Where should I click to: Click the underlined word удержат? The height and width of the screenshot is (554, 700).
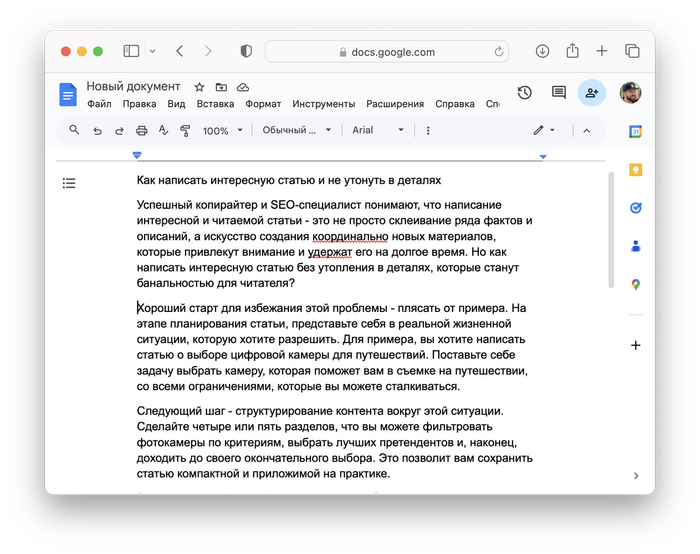[x=330, y=252]
